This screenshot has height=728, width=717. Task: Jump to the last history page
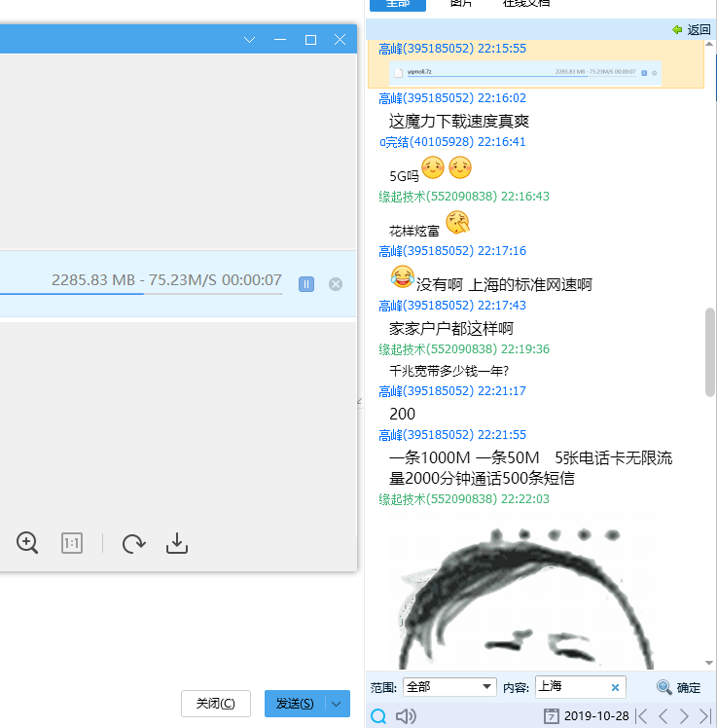pos(705,716)
